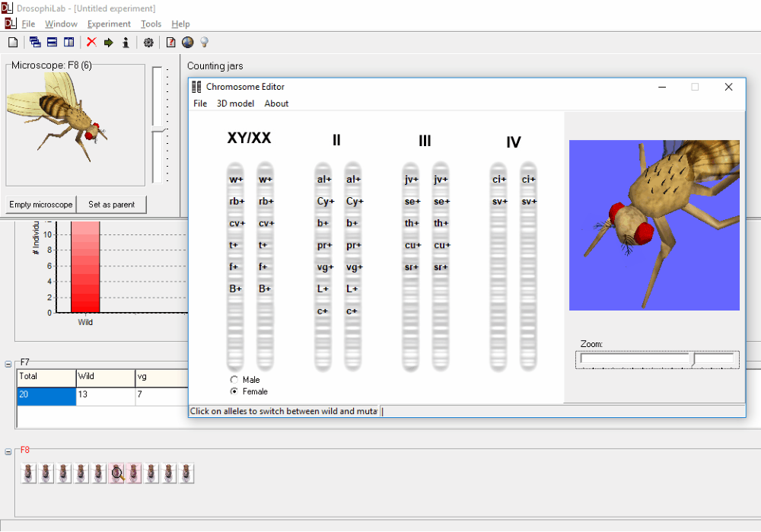The height and width of the screenshot is (532, 761).
Task: Select the highlighted cell showing 20
Action: pyautogui.click(x=46, y=396)
